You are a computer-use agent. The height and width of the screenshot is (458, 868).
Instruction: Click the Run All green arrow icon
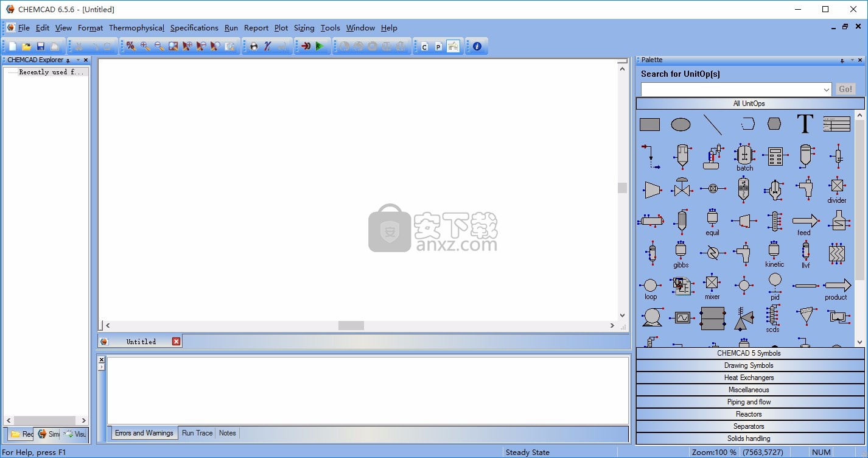click(320, 46)
